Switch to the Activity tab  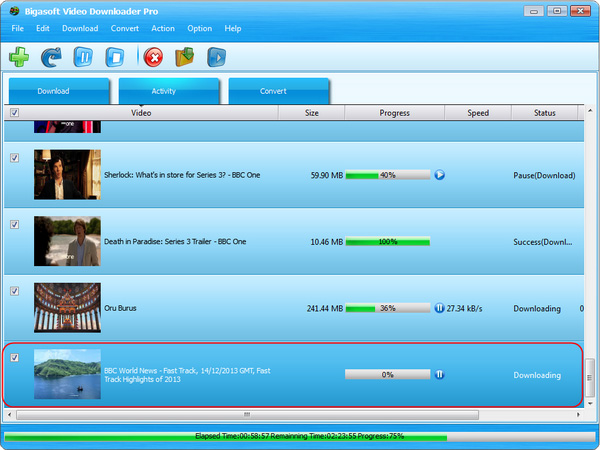[169, 91]
